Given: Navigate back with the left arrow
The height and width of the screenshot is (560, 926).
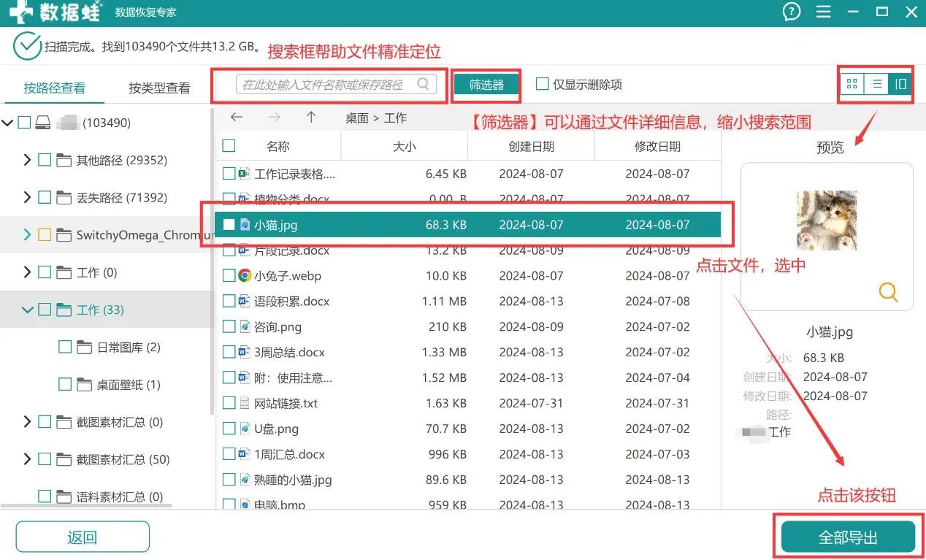Looking at the screenshot, I should [237, 118].
